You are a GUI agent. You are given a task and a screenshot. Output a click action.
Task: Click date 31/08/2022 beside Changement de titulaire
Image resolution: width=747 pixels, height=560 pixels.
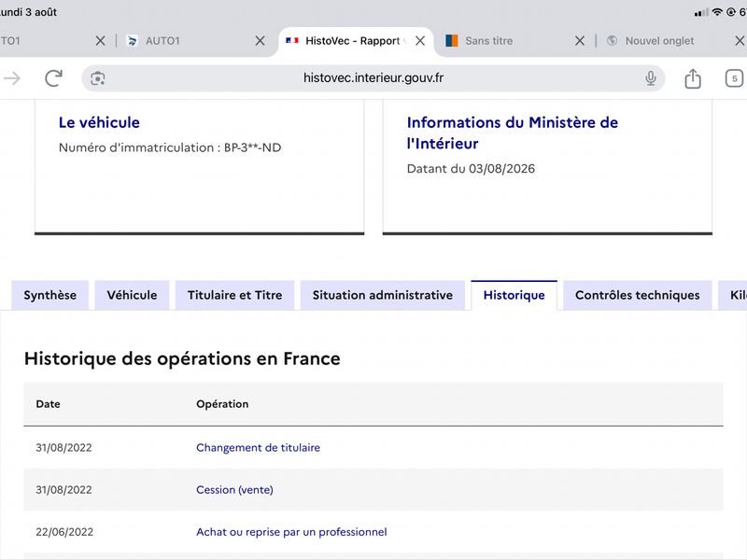pos(63,448)
